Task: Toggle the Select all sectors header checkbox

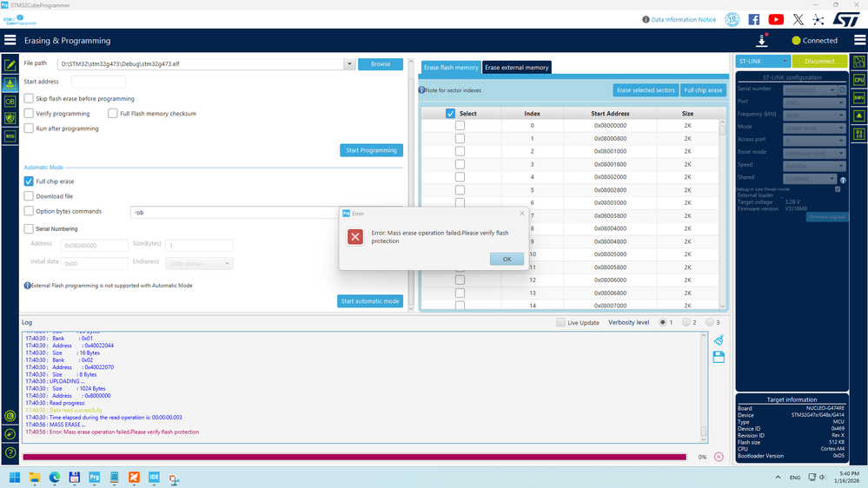Action: (x=451, y=114)
